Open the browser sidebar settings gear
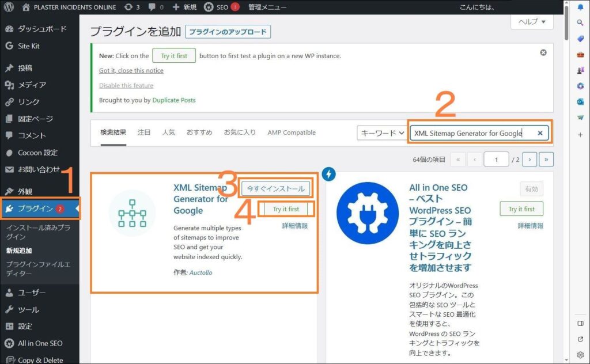 (580, 355)
